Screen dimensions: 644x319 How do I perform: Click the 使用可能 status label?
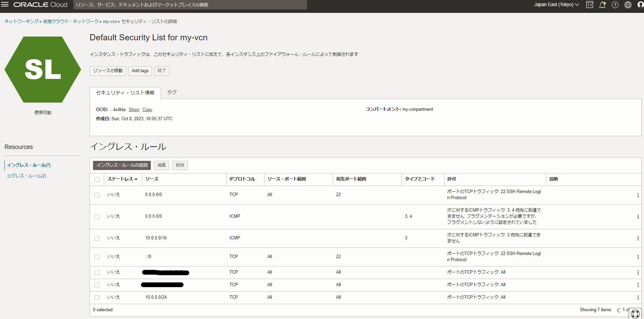tap(43, 113)
